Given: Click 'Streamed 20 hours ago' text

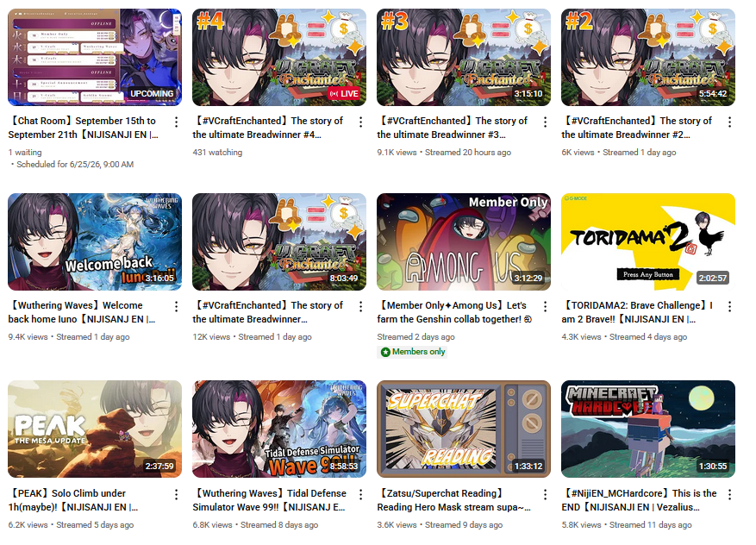Looking at the screenshot, I should click(x=468, y=153).
